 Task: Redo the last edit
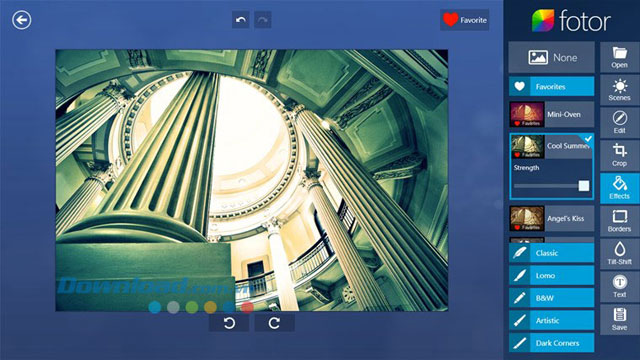[263, 20]
